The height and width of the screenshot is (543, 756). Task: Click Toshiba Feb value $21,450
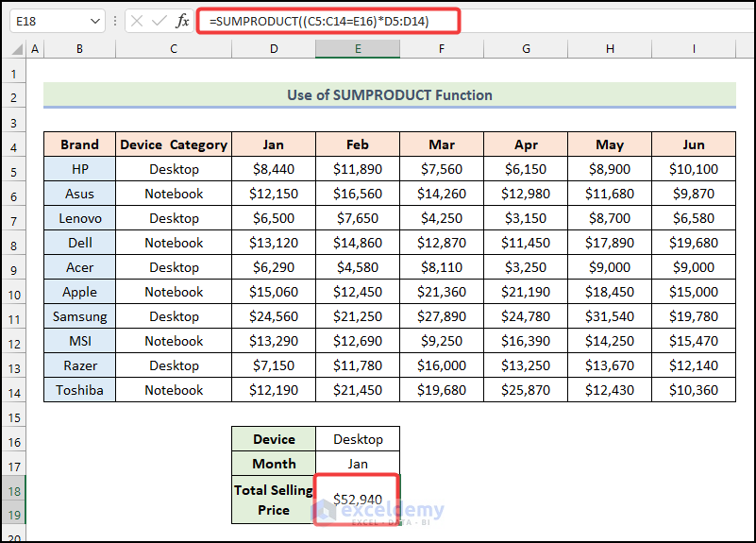(358, 390)
